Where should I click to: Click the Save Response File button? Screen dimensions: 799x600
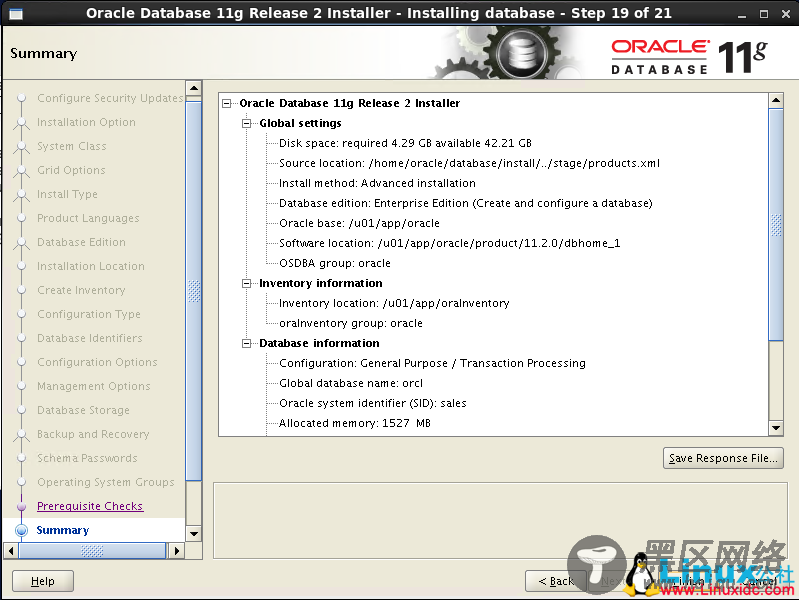pyautogui.click(x=723, y=458)
